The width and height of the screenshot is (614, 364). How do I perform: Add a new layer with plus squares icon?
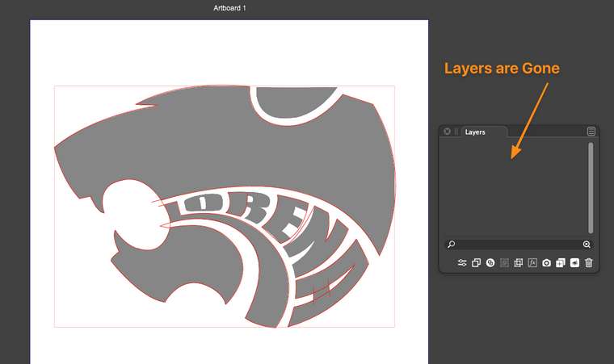pos(561,263)
